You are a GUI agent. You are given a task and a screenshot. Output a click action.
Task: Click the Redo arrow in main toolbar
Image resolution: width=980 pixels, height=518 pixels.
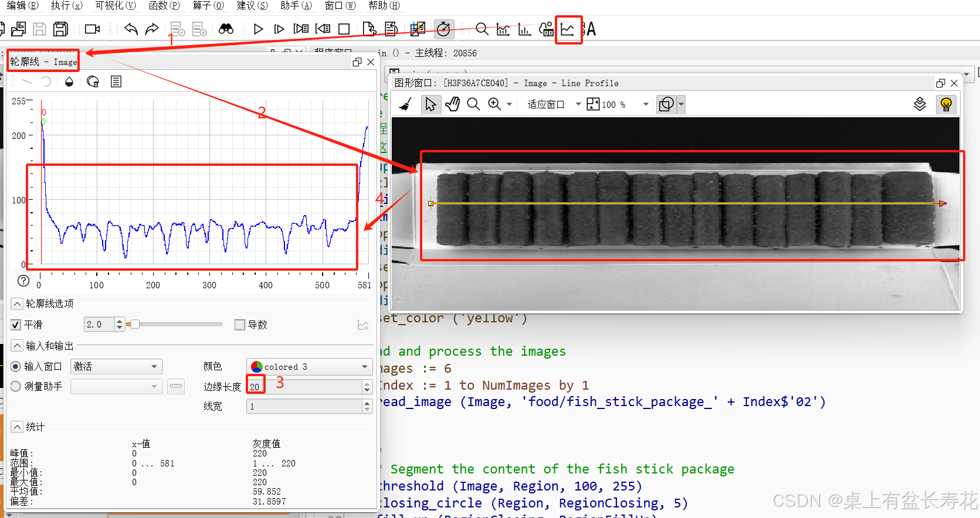(152, 29)
